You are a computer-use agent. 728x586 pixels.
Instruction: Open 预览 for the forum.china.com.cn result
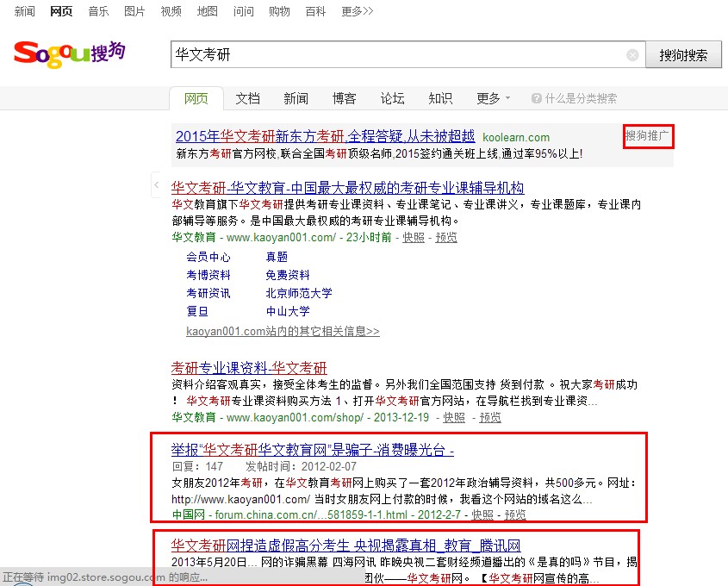[x=515, y=515]
